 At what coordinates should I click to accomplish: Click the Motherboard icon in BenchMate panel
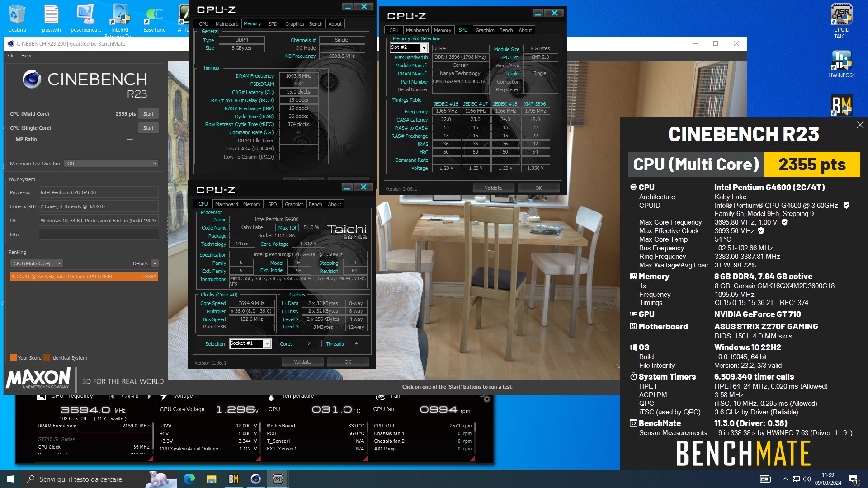click(x=633, y=326)
